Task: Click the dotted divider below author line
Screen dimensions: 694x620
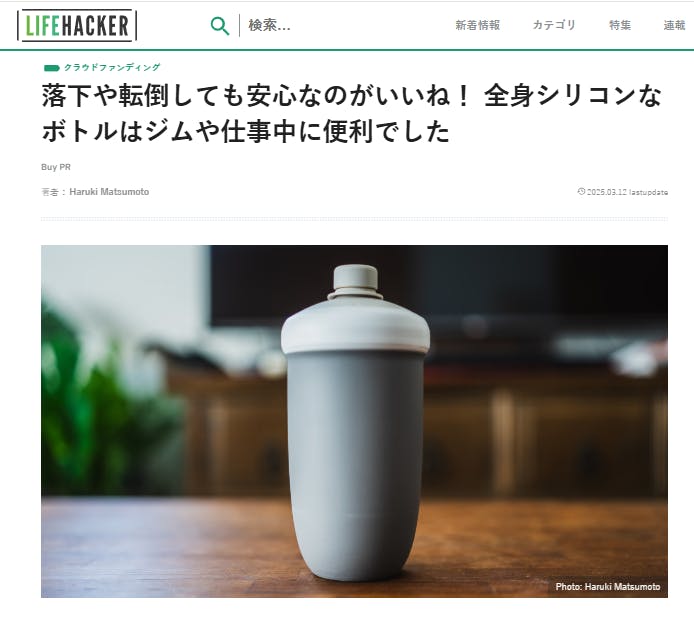Action: coord(354,219)
